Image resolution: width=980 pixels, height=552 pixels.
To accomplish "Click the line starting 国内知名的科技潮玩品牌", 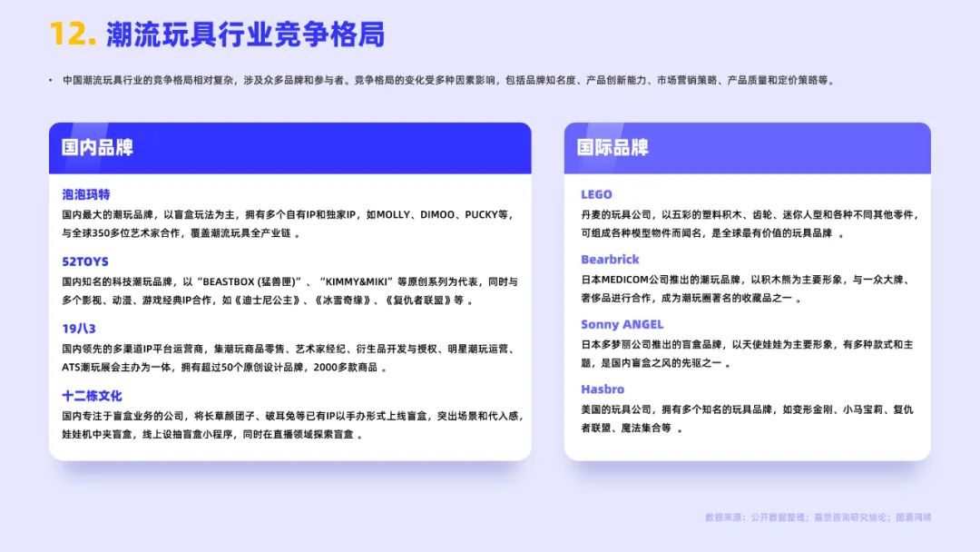I will tap(289, 281).
